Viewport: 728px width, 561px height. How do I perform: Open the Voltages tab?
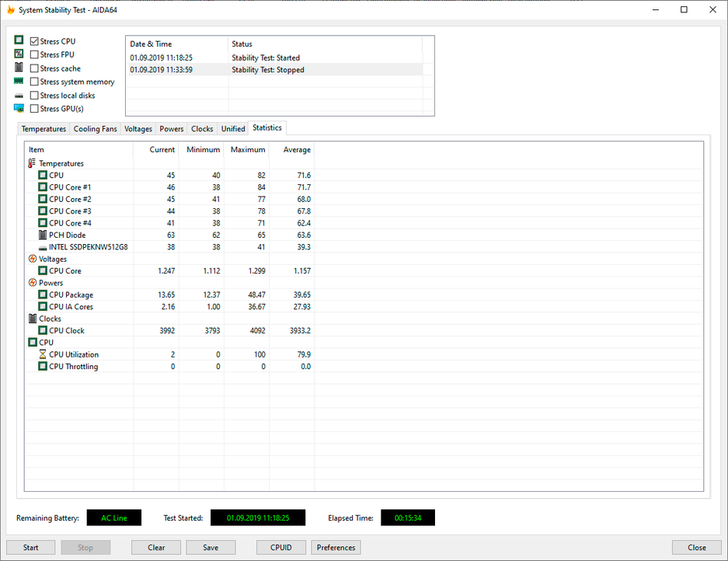[138, 129]
